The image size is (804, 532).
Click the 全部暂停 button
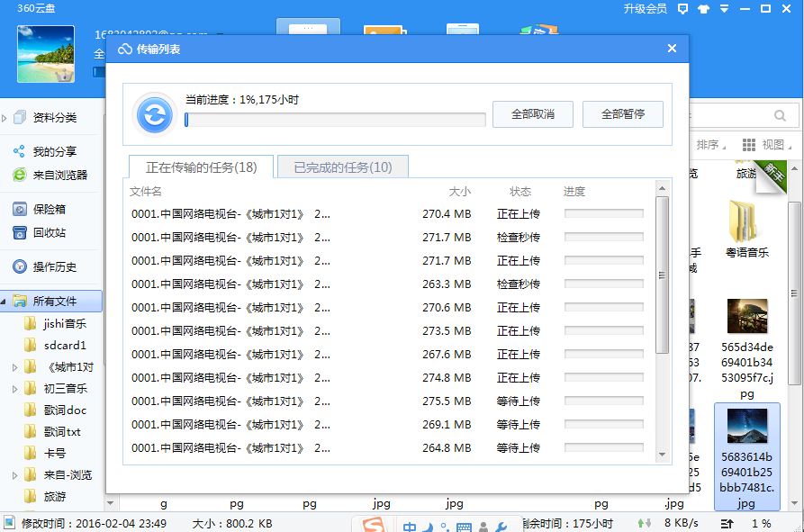click(623, 113)
